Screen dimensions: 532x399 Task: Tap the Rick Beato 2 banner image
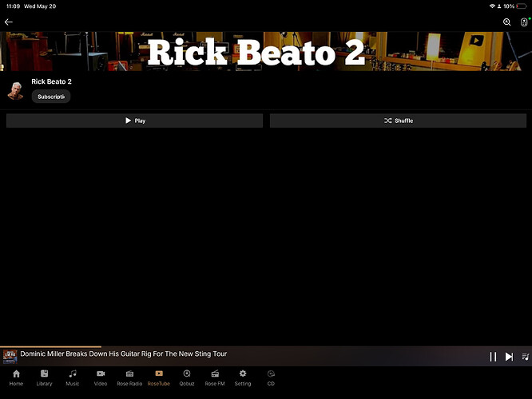coord(266,52)
